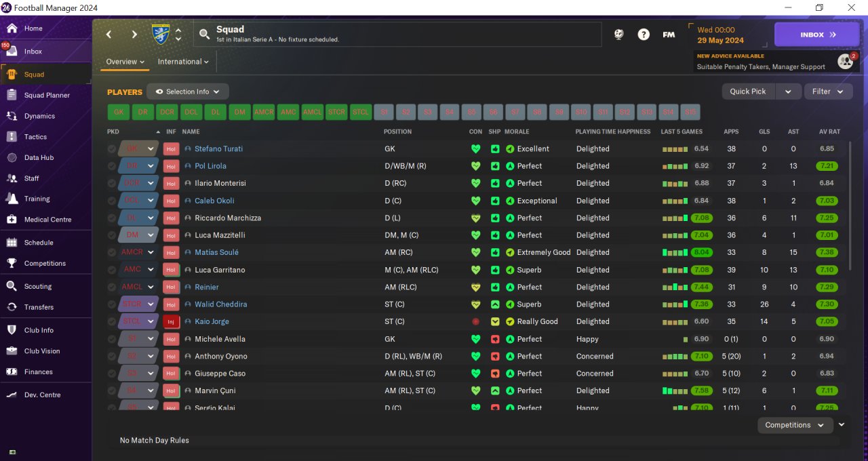
Task: Open Matías Soulé player profile link
Action: 216,253
